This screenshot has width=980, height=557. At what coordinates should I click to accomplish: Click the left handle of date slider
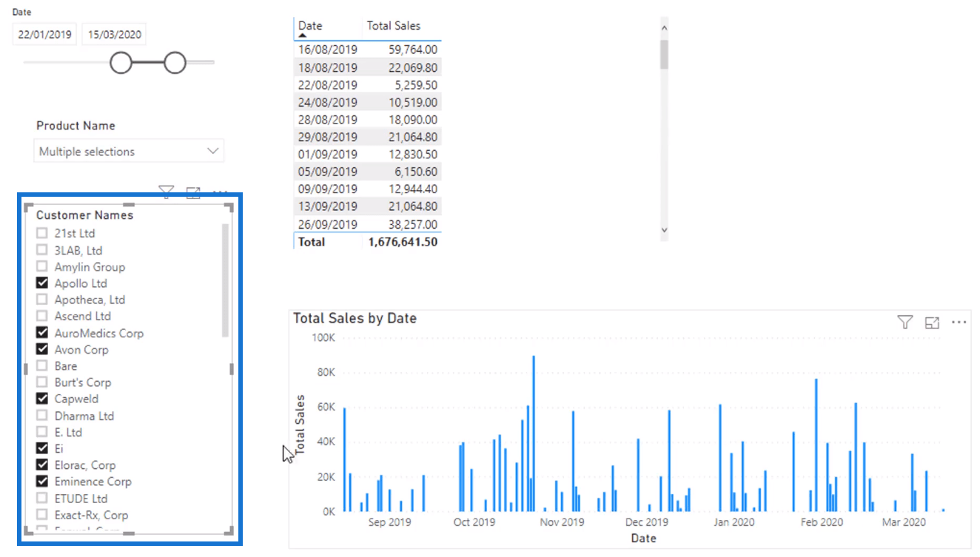121,63
